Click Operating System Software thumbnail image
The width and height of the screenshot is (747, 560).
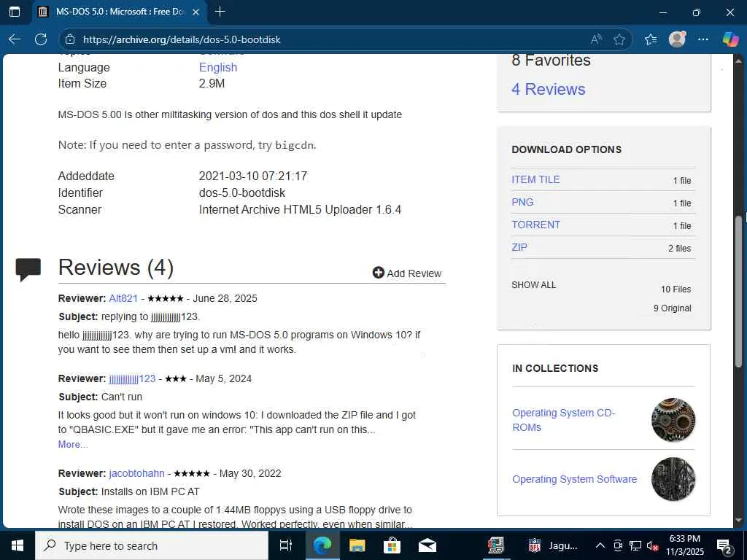(673, 479)
